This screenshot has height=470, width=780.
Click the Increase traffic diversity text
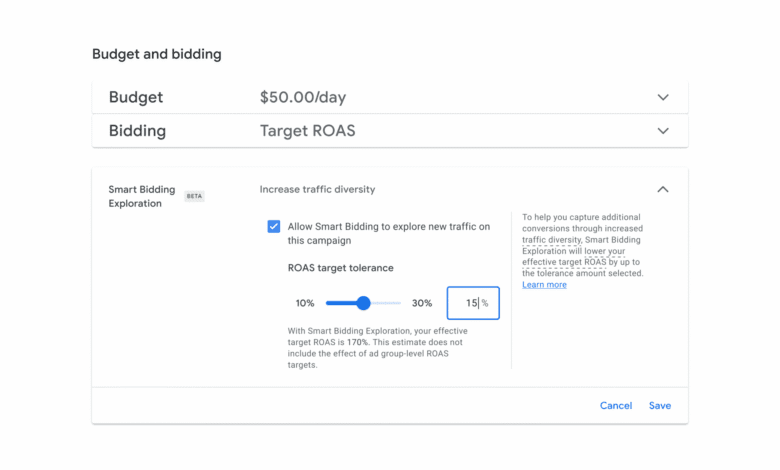(x=317, y=189)
